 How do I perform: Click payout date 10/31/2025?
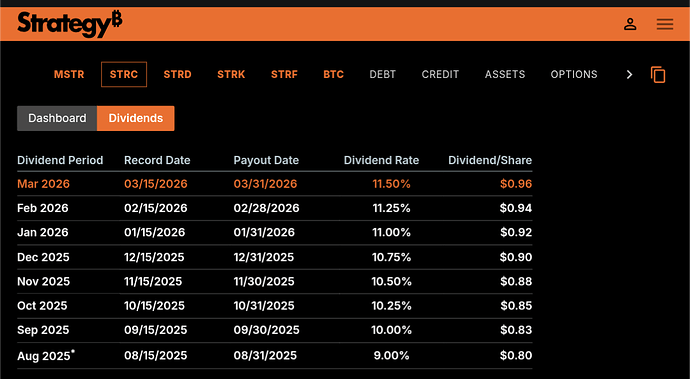(x=264, y=305)
